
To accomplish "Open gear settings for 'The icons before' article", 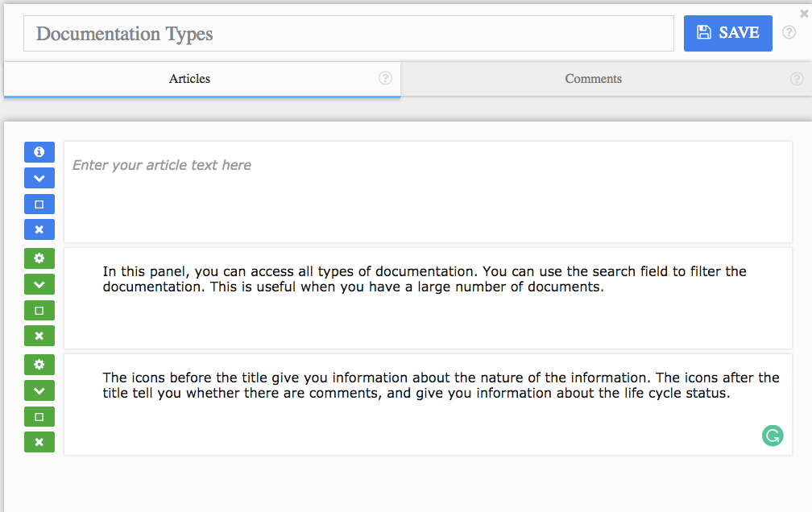I will 39,365.
